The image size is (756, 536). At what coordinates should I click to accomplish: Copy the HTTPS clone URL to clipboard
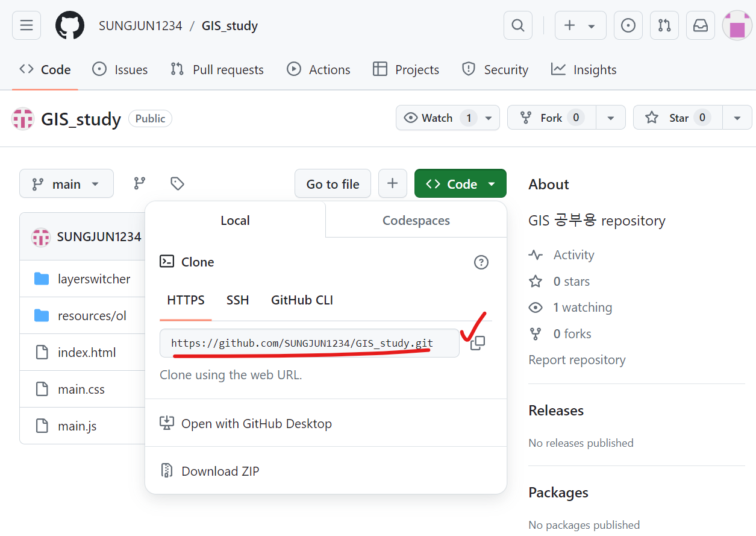(x=477, y=343)
